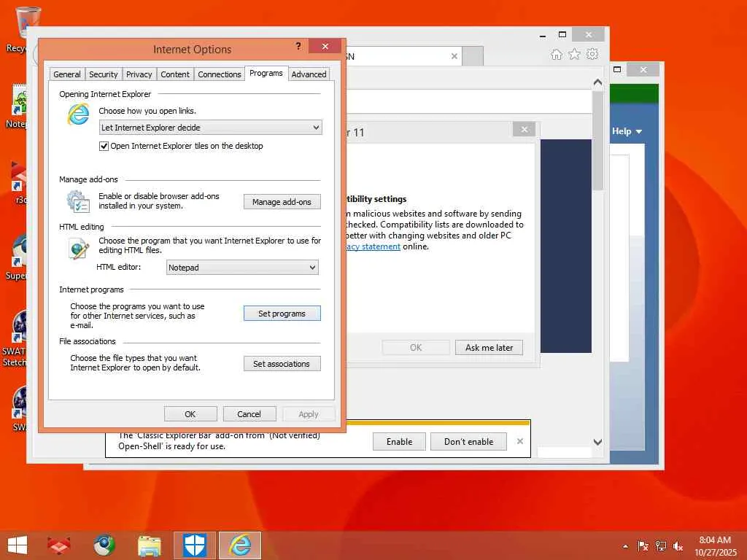
Task: Click the IE scrollbar down arrow
Action: 597,442
